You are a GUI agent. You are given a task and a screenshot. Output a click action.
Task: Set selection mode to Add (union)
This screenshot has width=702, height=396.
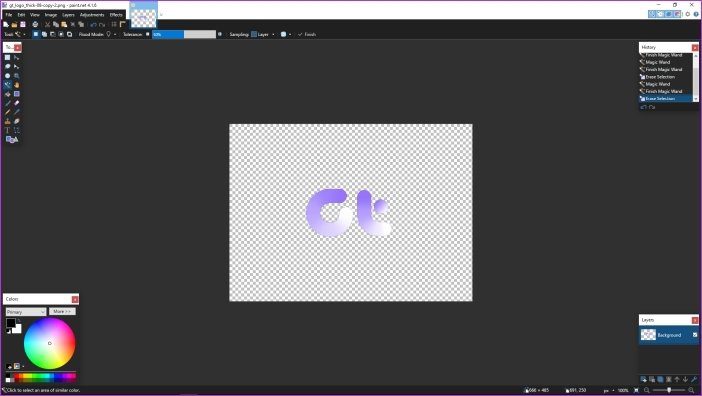coord(44,34)
